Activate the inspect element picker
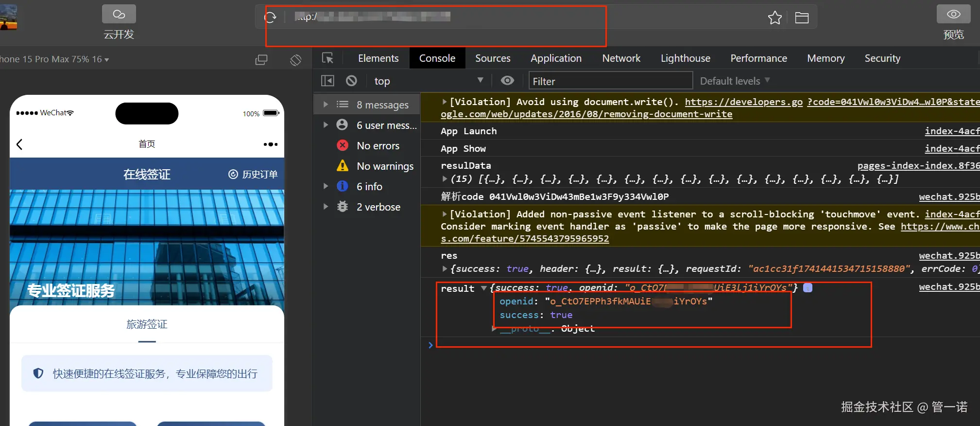The image size is (980, 426). (x=328, y=58)
